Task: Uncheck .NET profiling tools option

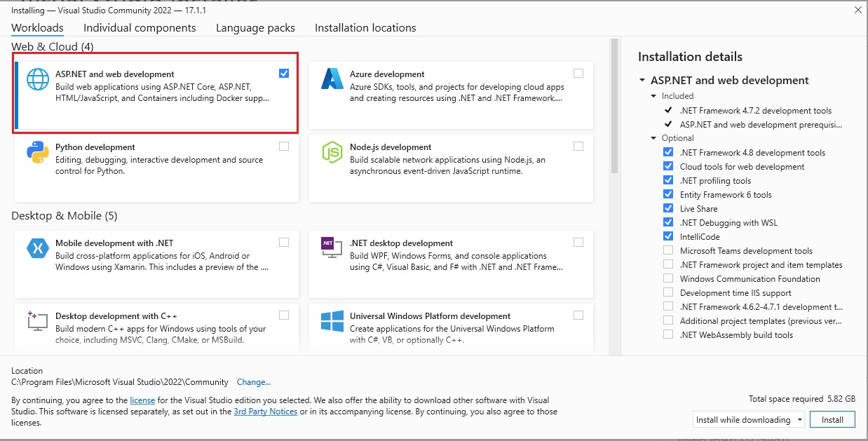Action: click(668, 180)
